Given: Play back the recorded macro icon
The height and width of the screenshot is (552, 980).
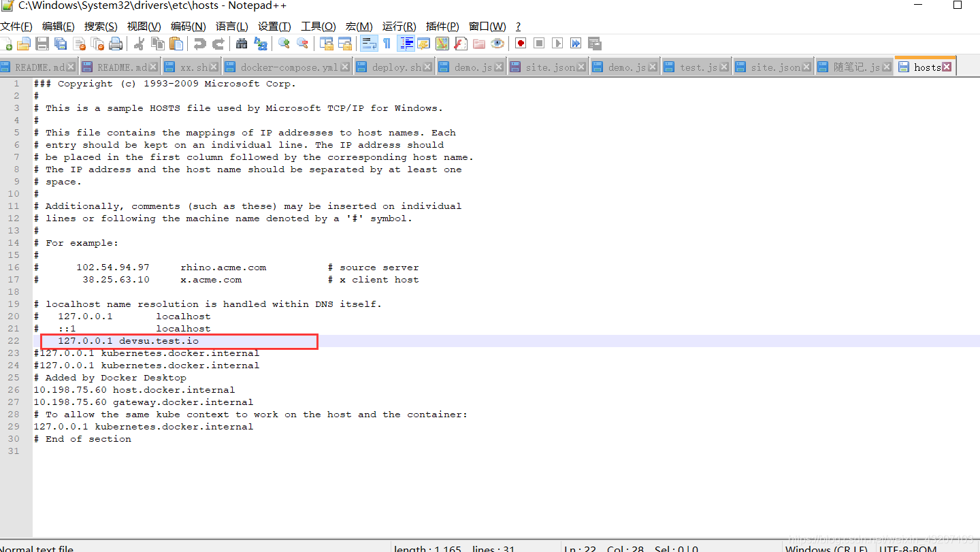Looking at the screenshot, I should 557,44.
